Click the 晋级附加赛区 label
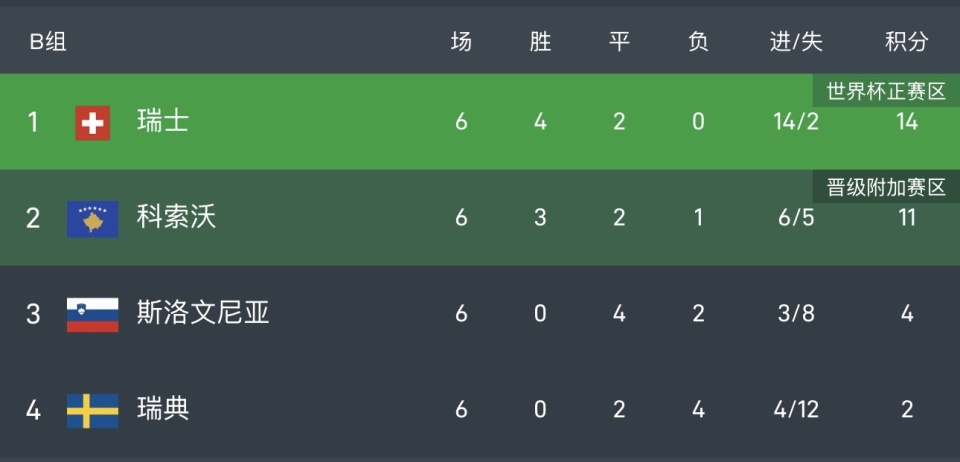The height and width of the screenshot is (462, 960). 886,187
